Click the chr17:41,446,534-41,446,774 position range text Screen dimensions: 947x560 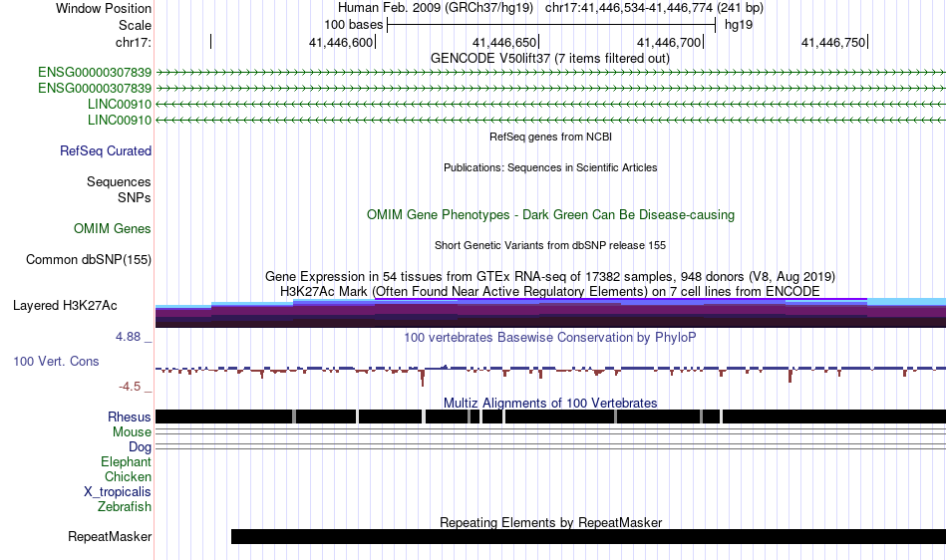pyautogui.click(x=654, y=8)
